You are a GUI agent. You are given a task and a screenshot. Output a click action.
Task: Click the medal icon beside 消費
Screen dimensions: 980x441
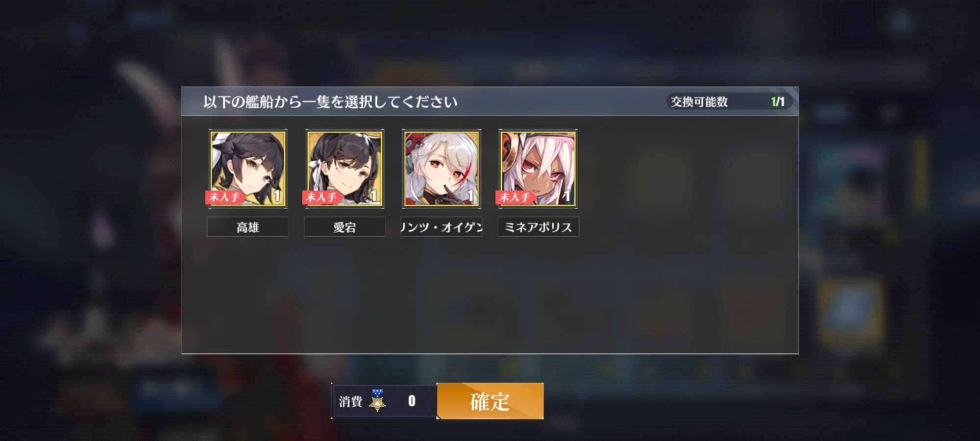tap(377, 400)
